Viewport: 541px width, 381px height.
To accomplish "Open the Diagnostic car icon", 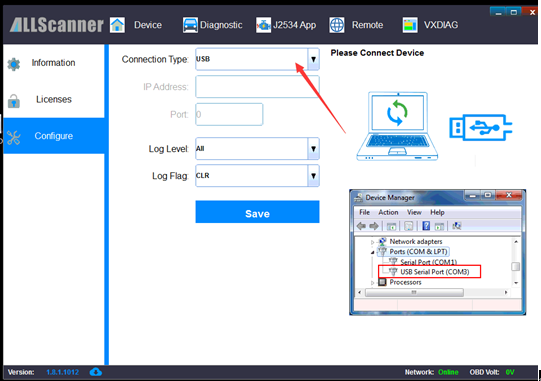I will tap(190, 25).
